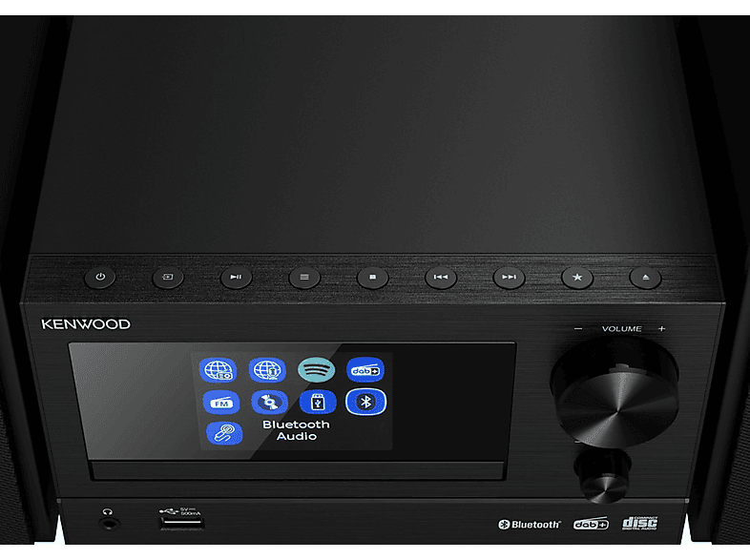Click the VOLUME label above the knob

621,329
